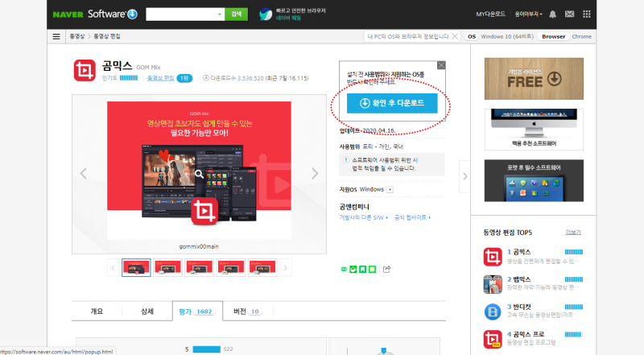Open the user account dropdown in header
The width and height of the screenshot is (644, 355).
(x=529, y=14)
